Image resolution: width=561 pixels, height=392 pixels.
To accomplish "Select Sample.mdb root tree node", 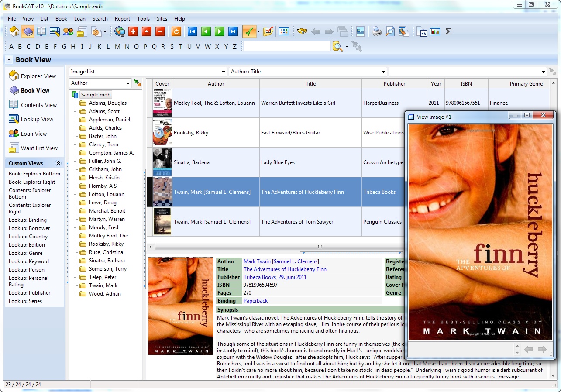I will click(x=96, y=95).
